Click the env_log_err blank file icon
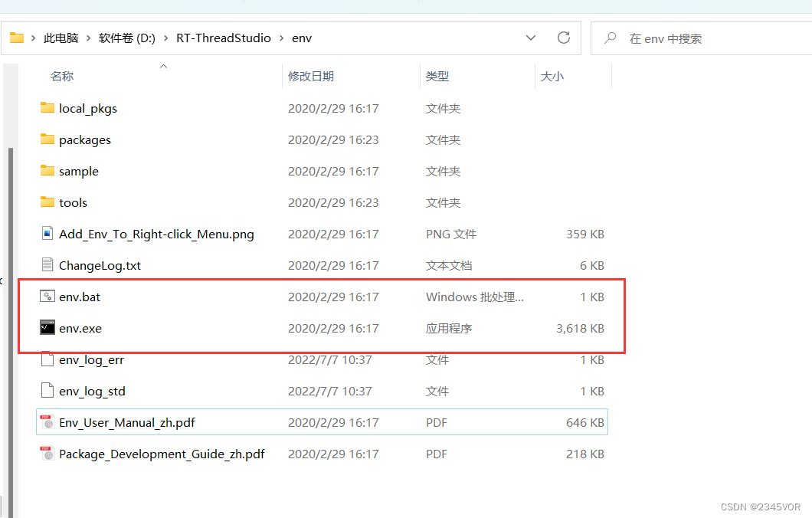Viewport: 812px width, 518px height. (47, 359)
